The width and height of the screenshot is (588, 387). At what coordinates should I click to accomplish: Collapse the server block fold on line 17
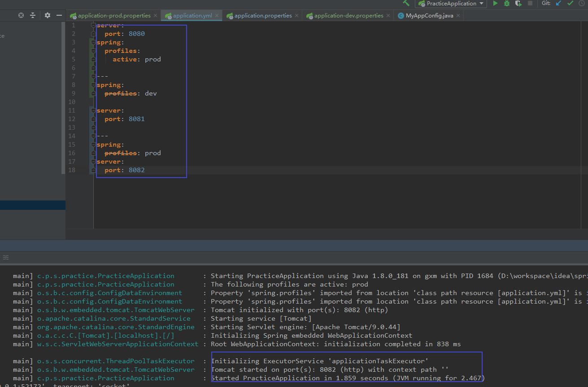(x=93, y=161)
